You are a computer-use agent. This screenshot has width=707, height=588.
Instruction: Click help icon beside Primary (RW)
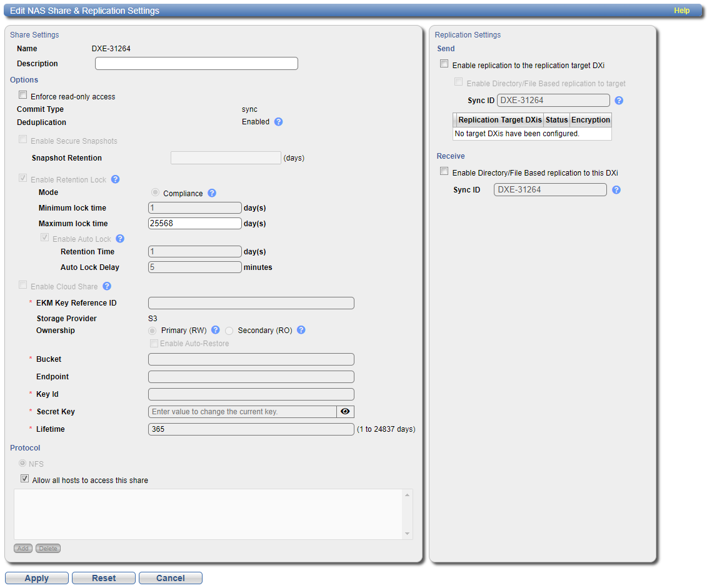click(216, 330)
